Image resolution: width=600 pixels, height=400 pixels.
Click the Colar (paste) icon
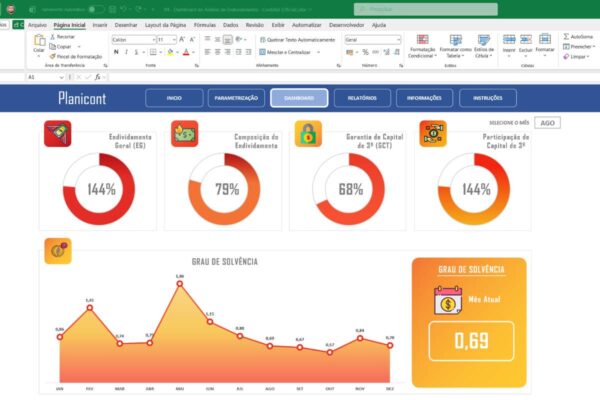(x=39, y=40)
